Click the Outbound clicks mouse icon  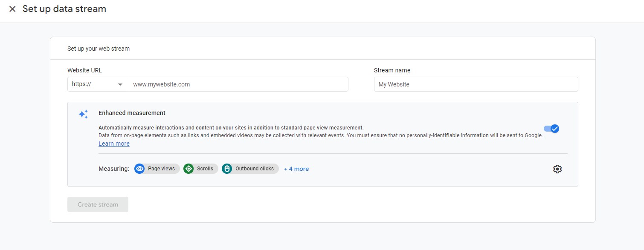coord(227,169)
